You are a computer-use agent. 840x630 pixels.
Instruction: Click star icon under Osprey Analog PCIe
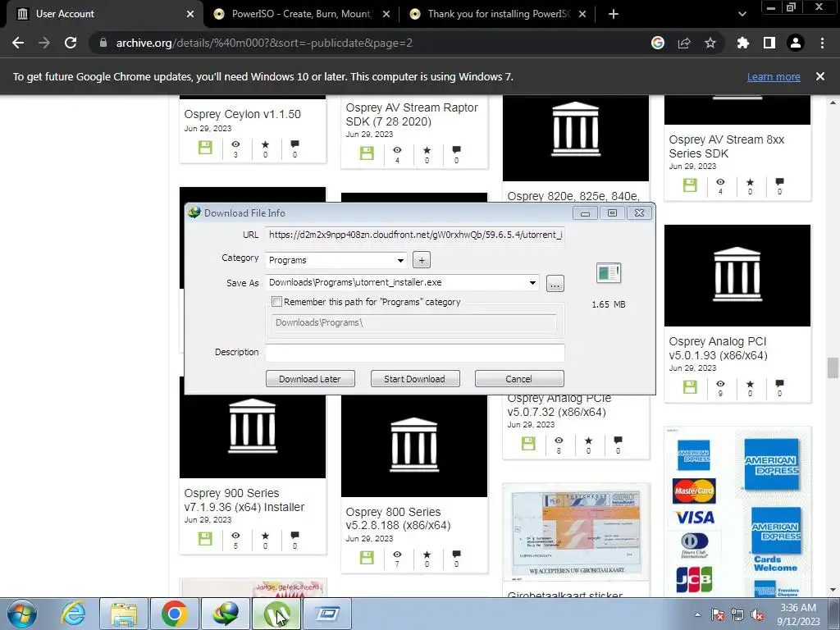(588, 441)
